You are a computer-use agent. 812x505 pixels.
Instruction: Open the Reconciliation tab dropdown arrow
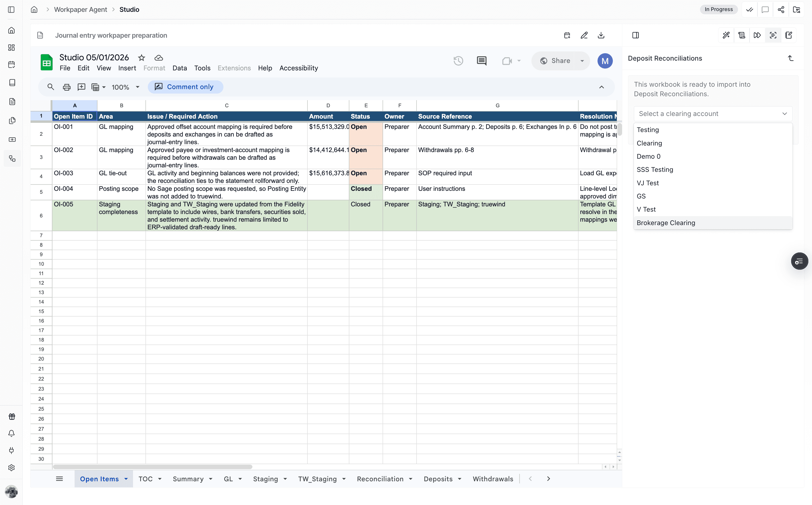411,479
